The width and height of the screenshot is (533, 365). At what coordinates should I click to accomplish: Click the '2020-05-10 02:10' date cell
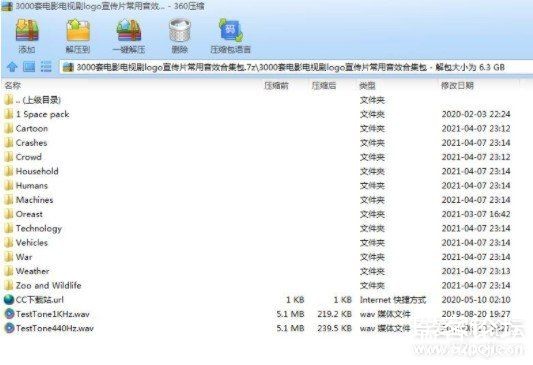pos(476,300)
